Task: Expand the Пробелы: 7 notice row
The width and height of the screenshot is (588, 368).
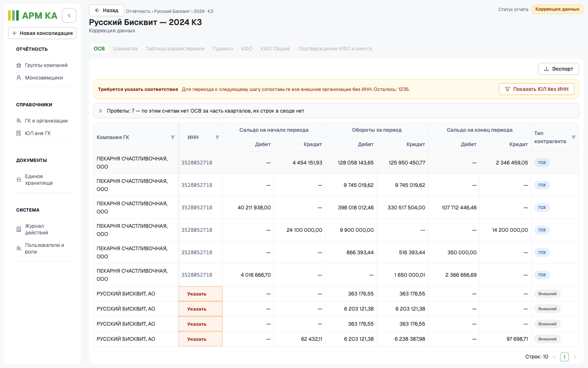Action: coord(336,111)
